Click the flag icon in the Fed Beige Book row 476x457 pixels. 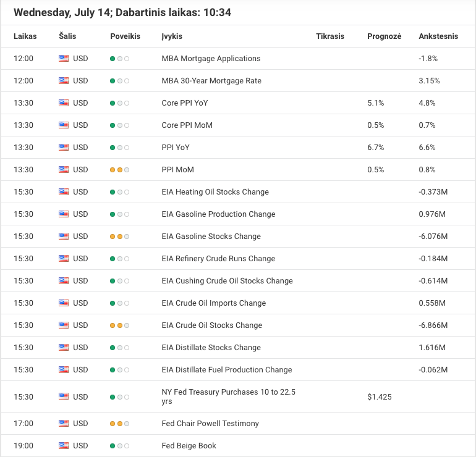(x=64, y=445)
